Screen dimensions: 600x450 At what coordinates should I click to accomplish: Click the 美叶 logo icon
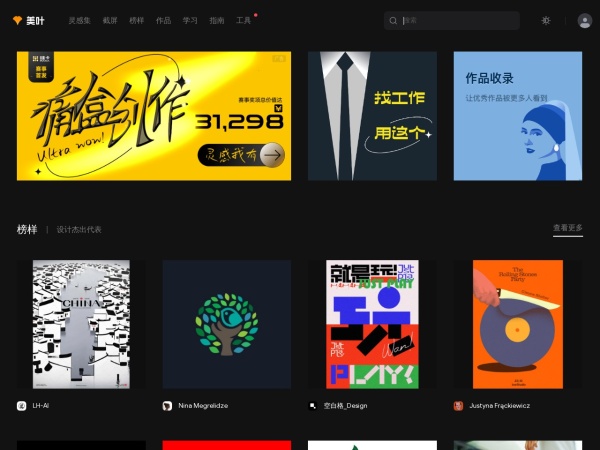pyautogui.click(x=17, y=20)
